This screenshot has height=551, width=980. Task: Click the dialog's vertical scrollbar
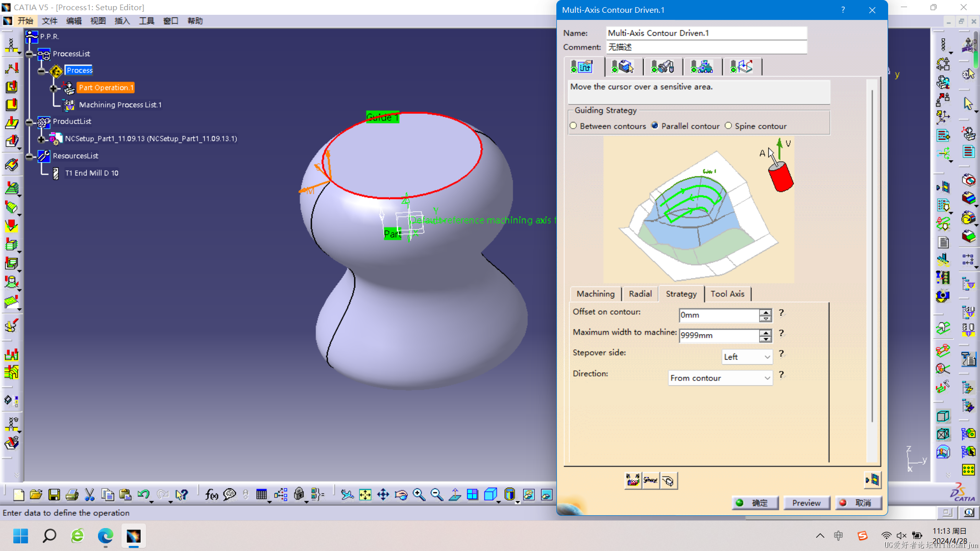872,255
